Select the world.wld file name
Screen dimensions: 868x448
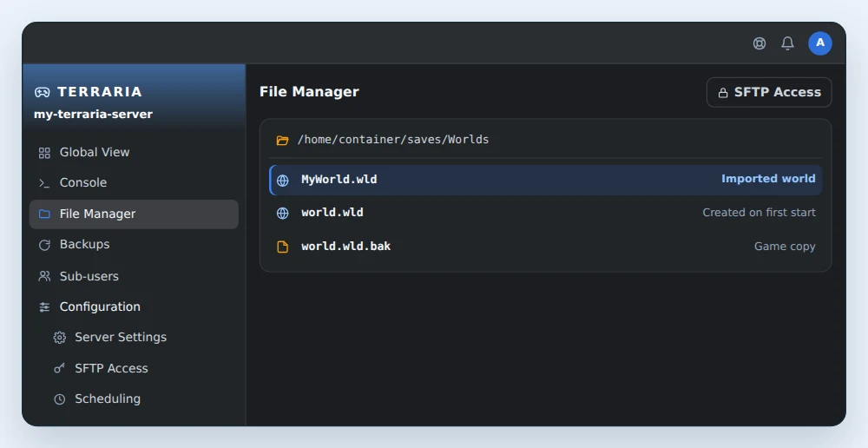click(332, 213)
